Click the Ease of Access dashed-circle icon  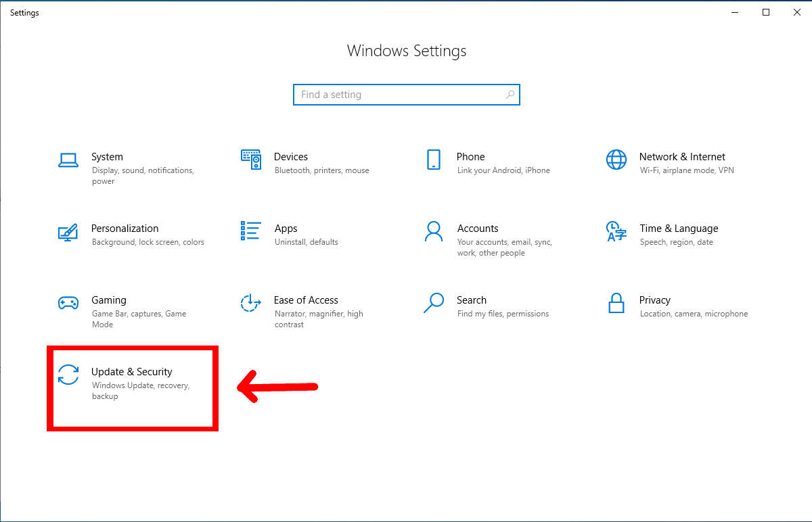[251, 303]
